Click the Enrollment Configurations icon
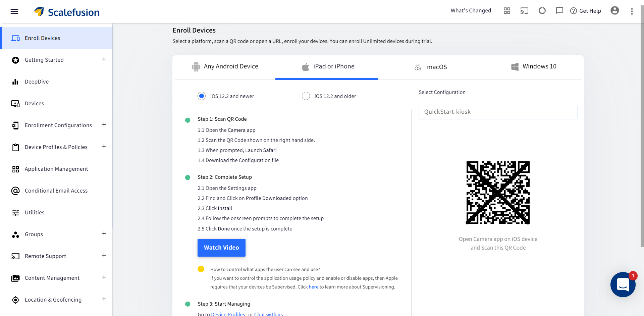This screenshot has width=644, height=316. tap(15, 125)
